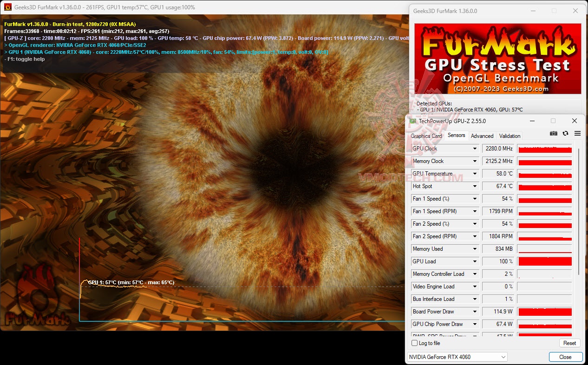
Task: Click the Hot Spot value 67.4 °C
Action: (x=498, y=186)
